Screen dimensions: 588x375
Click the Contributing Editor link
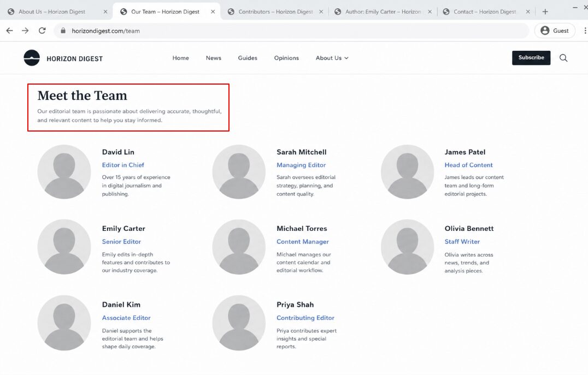[x=305, y=318]
